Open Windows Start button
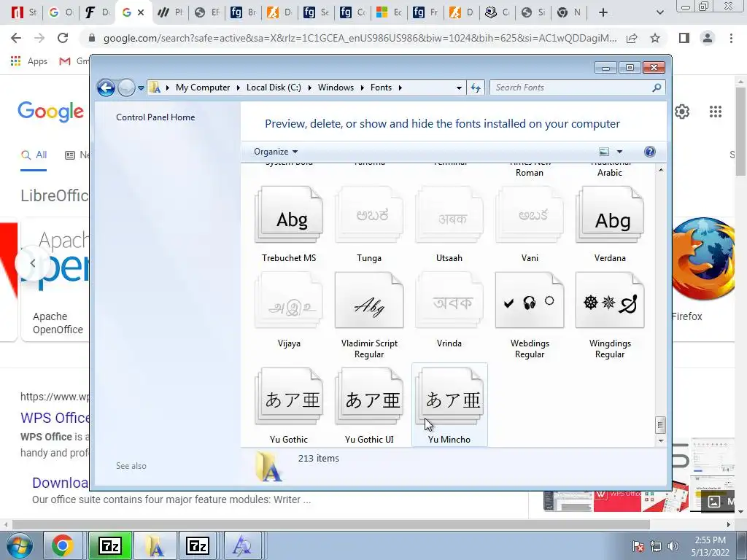The width and height of the screenshot is (747, 560). pos(18,545)
